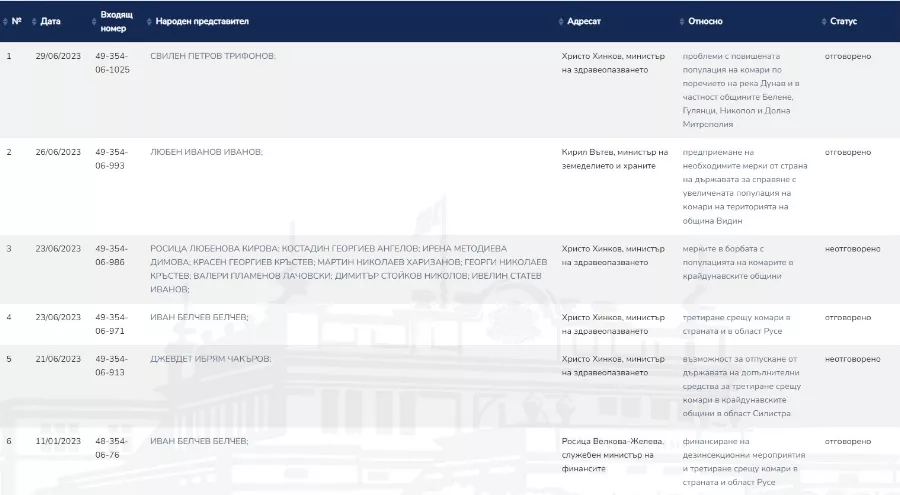Select date 26/06/2023 in row 2
The width and height of the screenshot is (900, 495).
[58, 152]
